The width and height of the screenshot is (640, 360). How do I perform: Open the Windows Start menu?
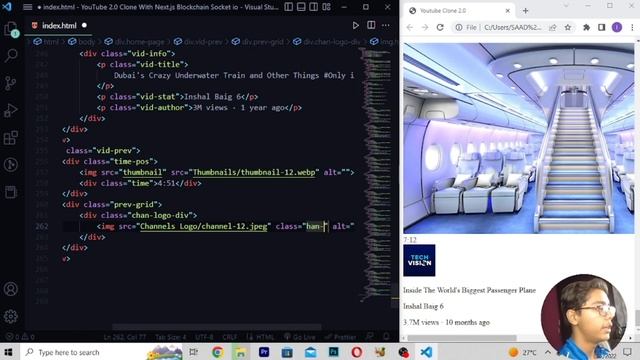click(8, 352)
